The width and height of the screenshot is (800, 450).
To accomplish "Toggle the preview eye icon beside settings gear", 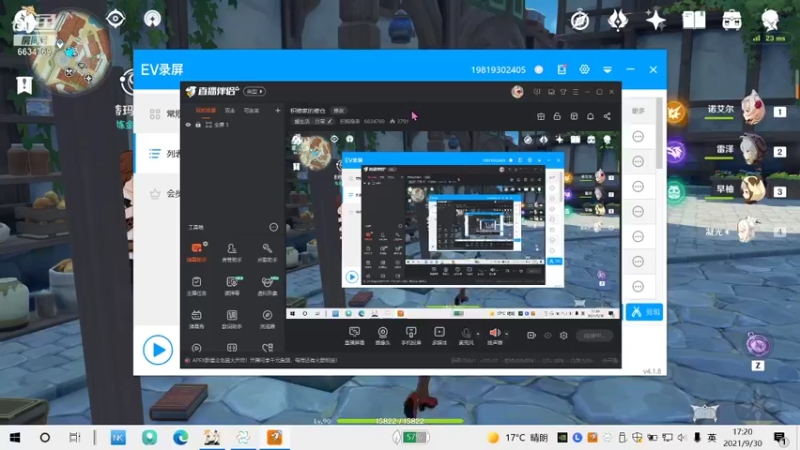I will (x=547, y=336).
